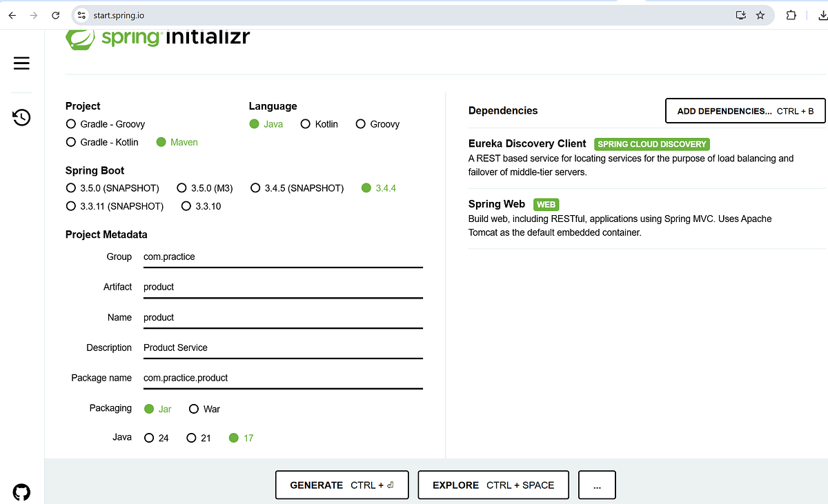Select Maven project type
This screenshot has width=828, height=504.
[x=177, y=142]
